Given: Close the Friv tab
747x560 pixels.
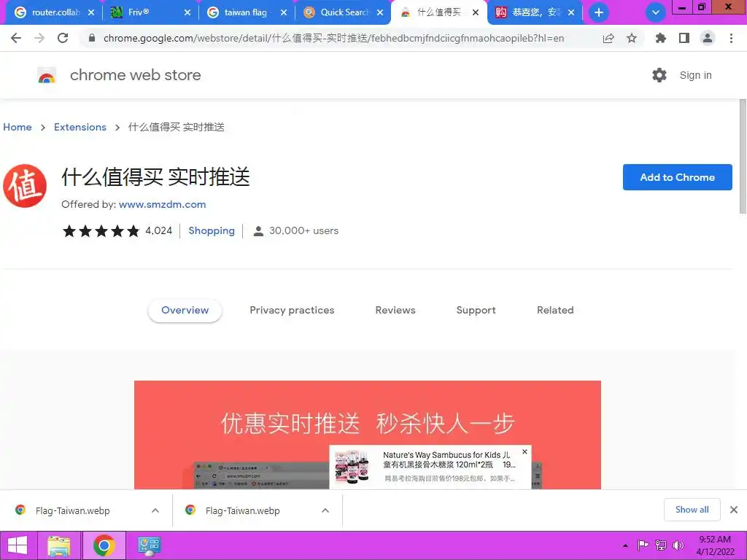Looking at the screenshot, I should click(187, 12).
